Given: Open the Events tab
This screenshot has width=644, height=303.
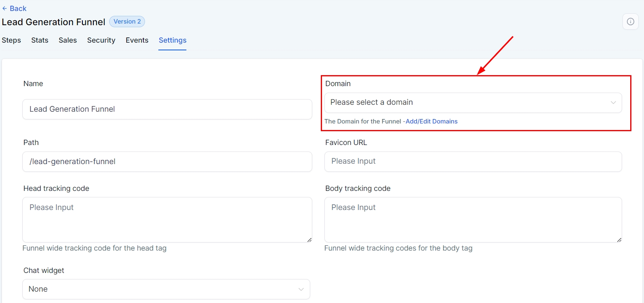Looking at the screenshot, I should [137, 40].
